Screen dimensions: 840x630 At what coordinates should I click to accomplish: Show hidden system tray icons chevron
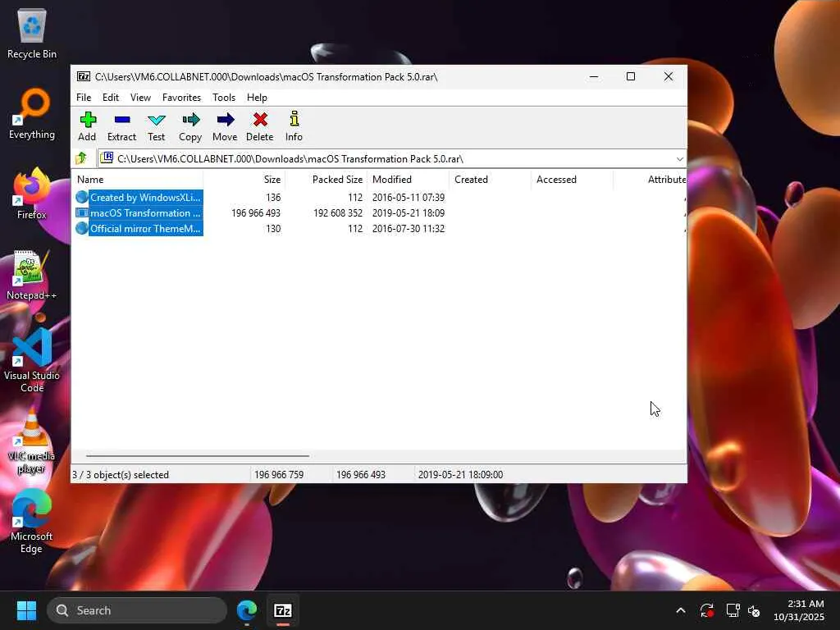coord(680,610)
